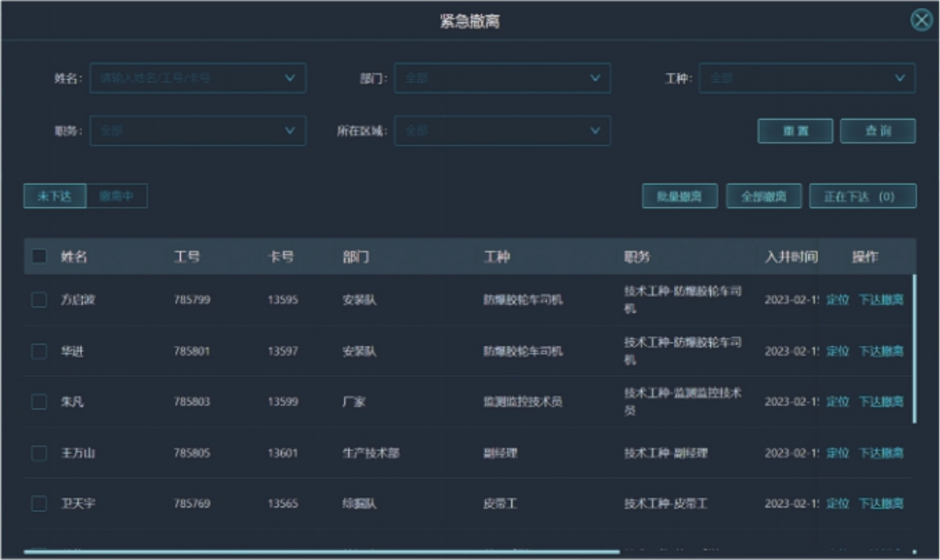Click employee number 785769
The width and height of the screenshot is (940, 560).
tap(192, 503)
